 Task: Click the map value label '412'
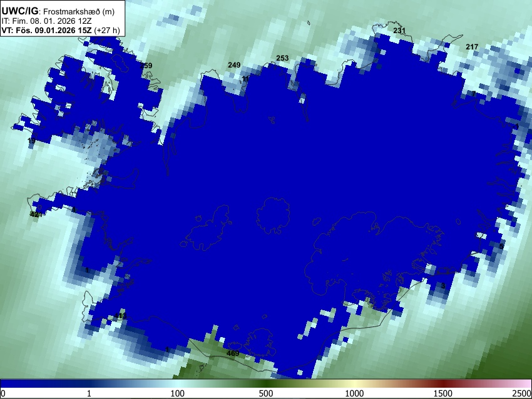click(x=120, y=316)
